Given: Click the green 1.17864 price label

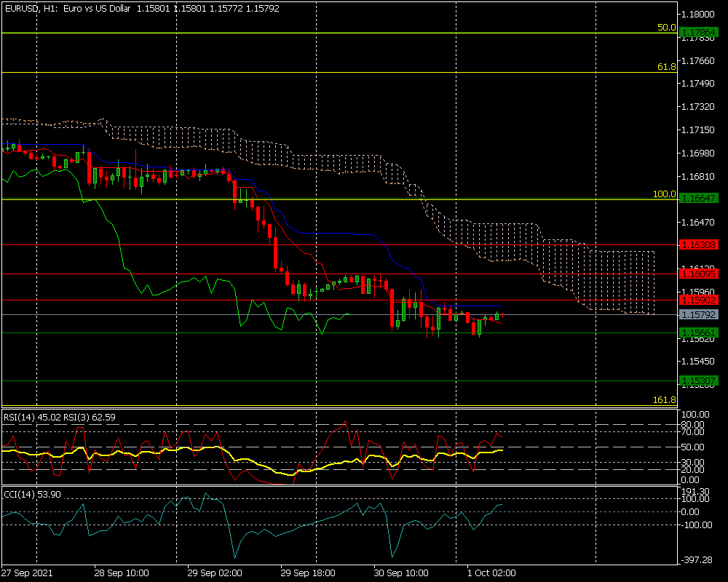Looking at the screenshot, I should click(698, 33).
